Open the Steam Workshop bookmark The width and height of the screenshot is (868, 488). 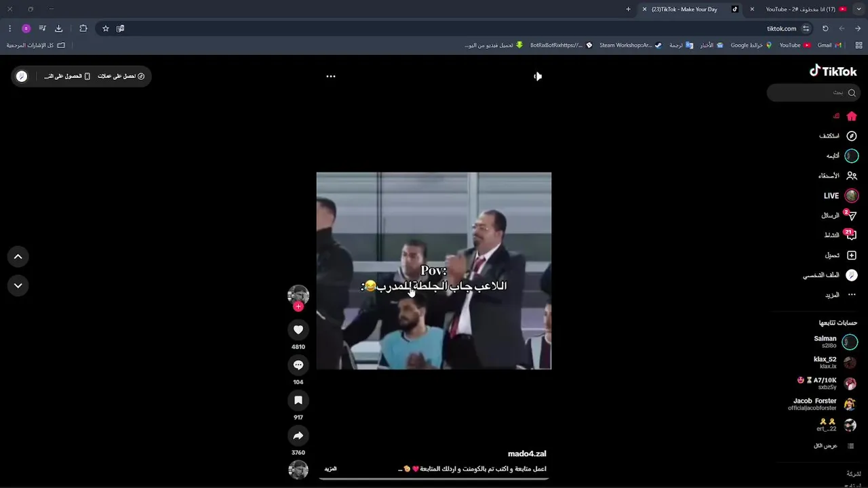click(630, 45)
